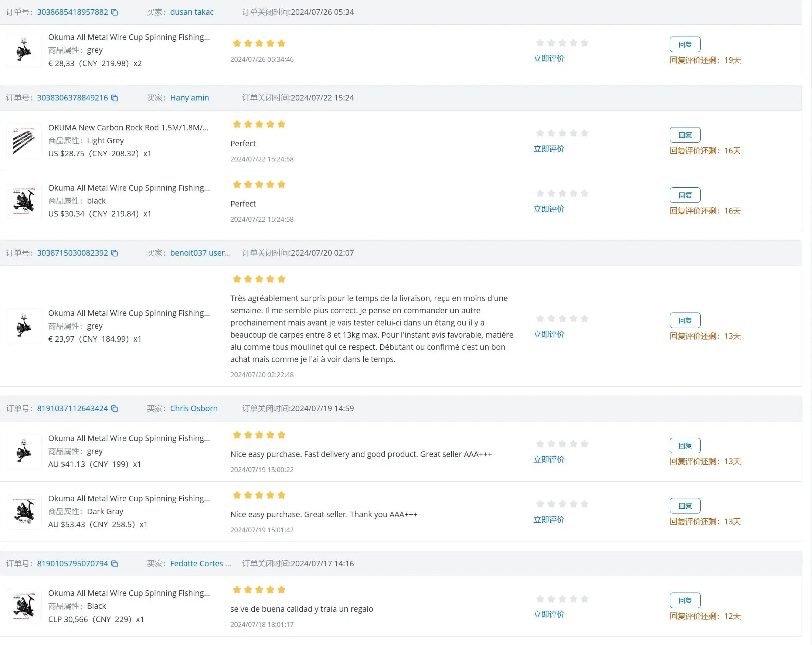The height and width of the screenshot is (645, 812).
Task: Reply to the French review from benoit037
Action: (685, 320)
